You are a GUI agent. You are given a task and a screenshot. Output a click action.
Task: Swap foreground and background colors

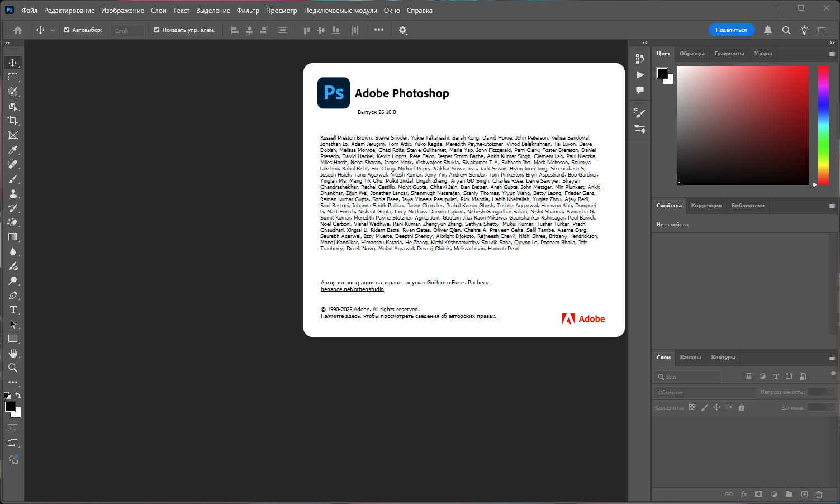point(18,395)
